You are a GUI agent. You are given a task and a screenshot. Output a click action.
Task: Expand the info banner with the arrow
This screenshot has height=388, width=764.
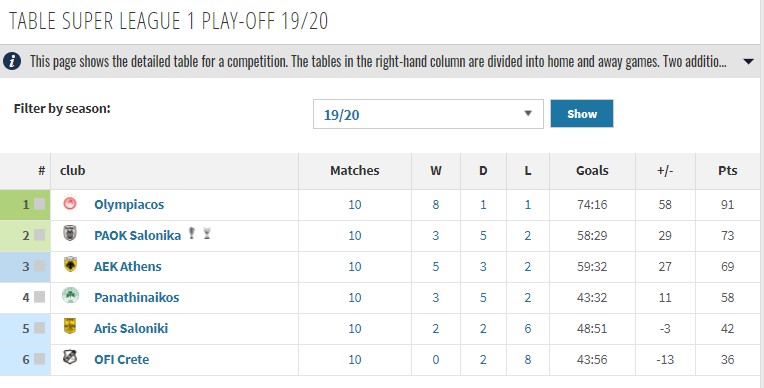tap(748, 62)
